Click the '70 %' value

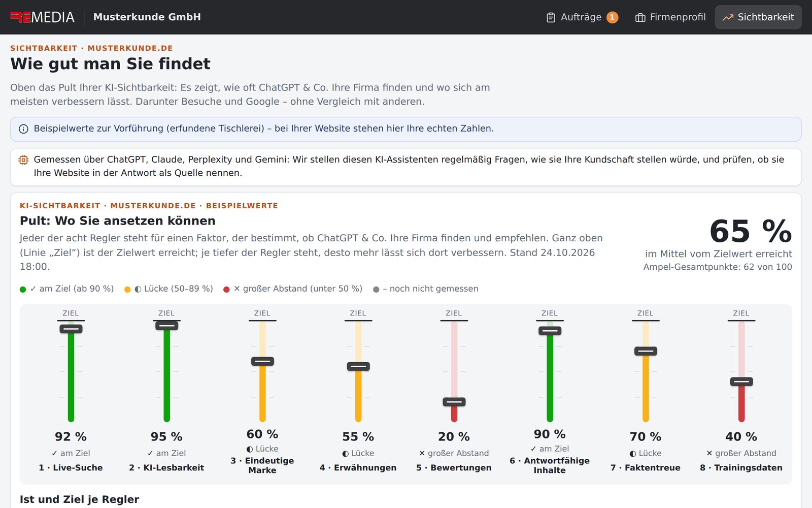[646, 437]
